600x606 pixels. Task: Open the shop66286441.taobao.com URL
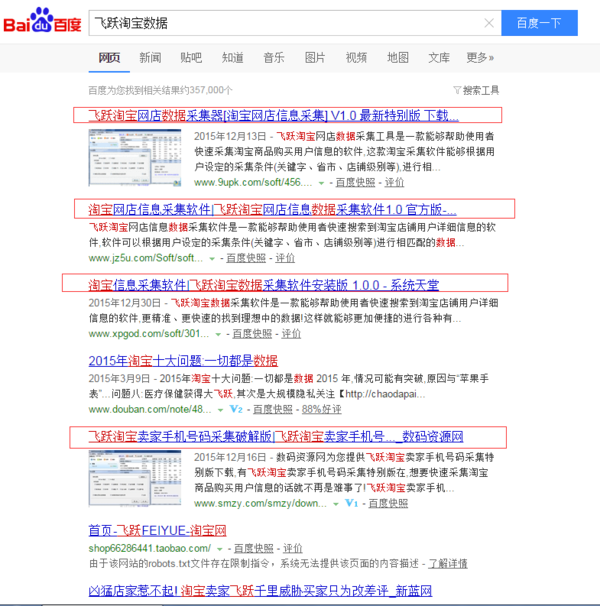pyautogui.click(x=150, y=548)
